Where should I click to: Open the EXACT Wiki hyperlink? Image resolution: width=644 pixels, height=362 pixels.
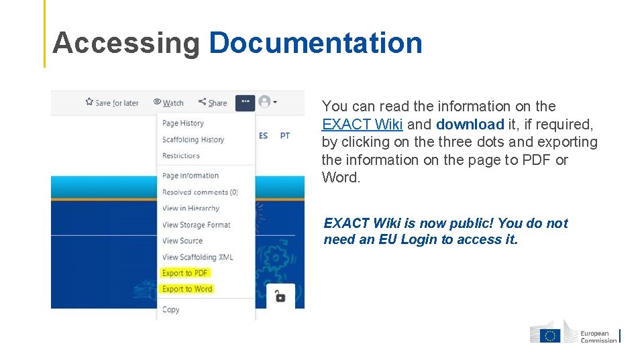pos(362,124)
